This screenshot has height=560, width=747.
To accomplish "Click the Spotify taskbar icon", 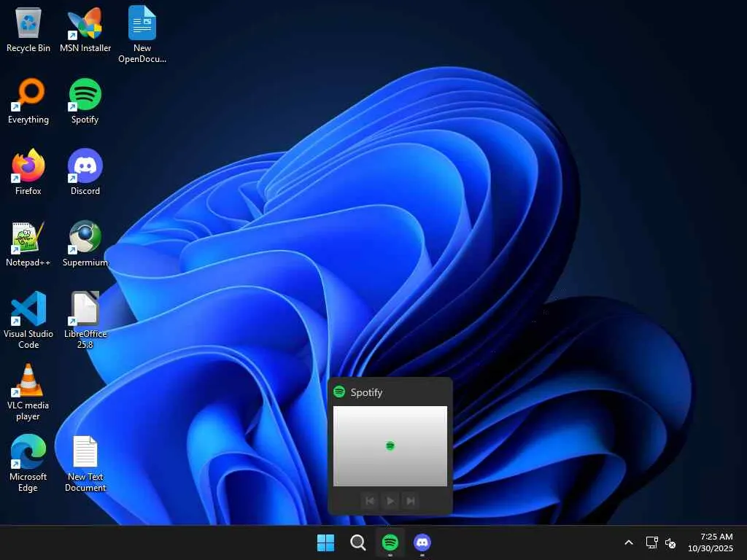I will pyautogui.click(x=390, y=542).
